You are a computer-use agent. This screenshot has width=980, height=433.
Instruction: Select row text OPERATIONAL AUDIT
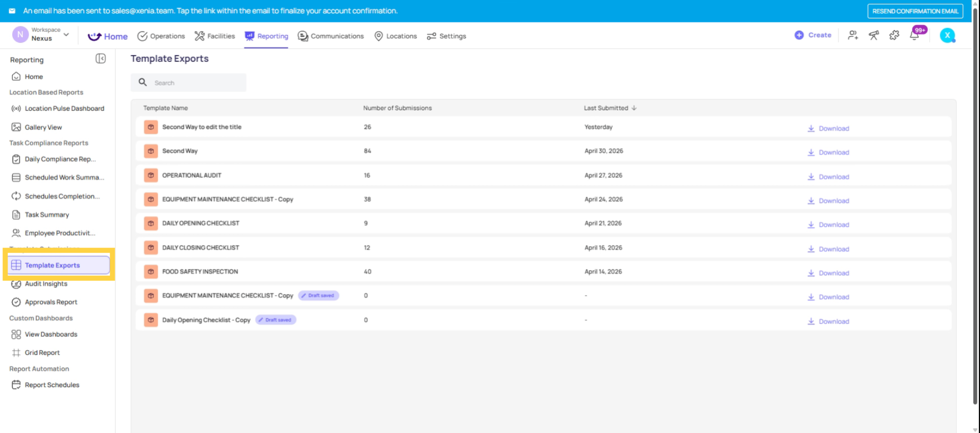[192, 175]
